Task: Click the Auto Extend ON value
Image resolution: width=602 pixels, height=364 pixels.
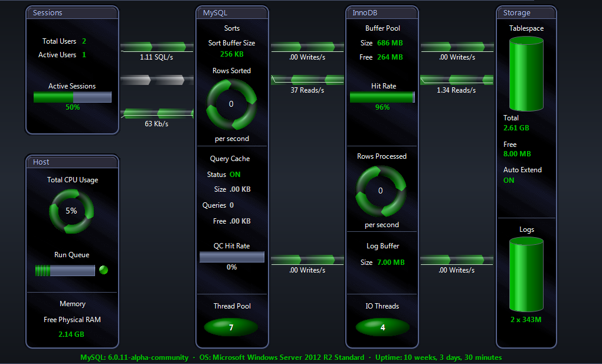Action: coord(509,181)
